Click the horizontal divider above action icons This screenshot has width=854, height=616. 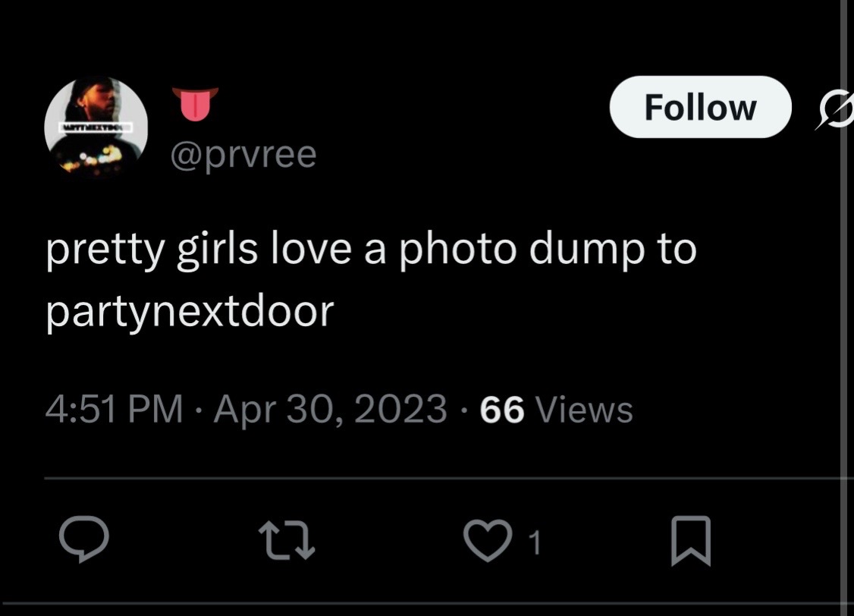click(449, 478)
